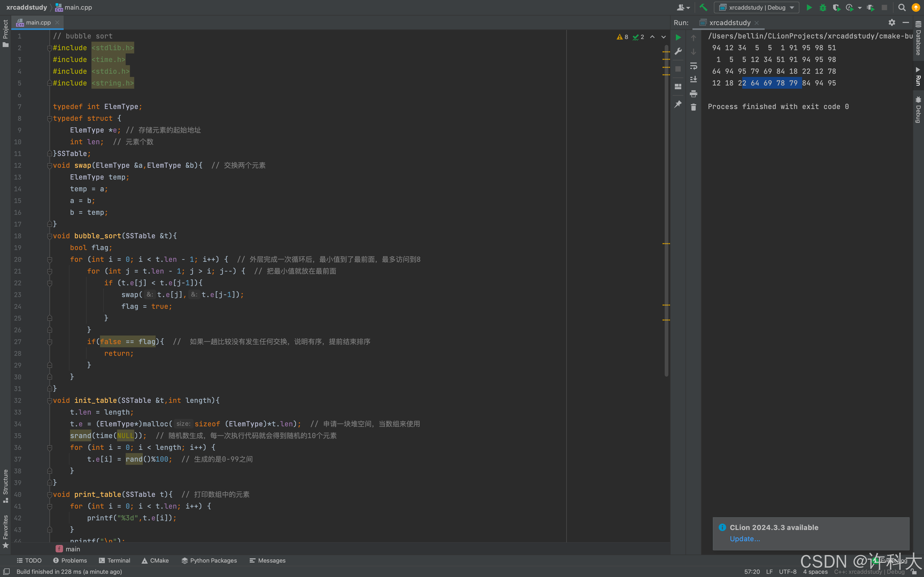Toggle pin tab in Run panel
The height and width of the screenshot is (577, 924).
(678, 104)
